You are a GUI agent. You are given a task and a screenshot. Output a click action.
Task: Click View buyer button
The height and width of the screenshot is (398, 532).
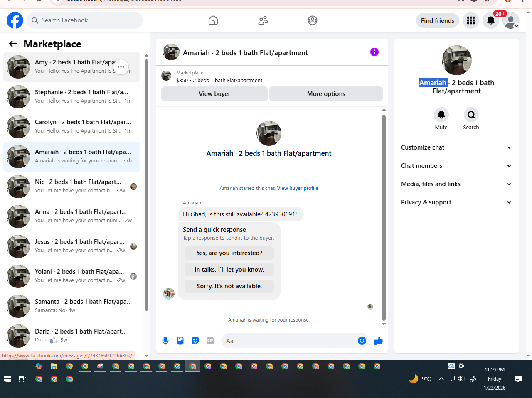click(x=214, y=94)
